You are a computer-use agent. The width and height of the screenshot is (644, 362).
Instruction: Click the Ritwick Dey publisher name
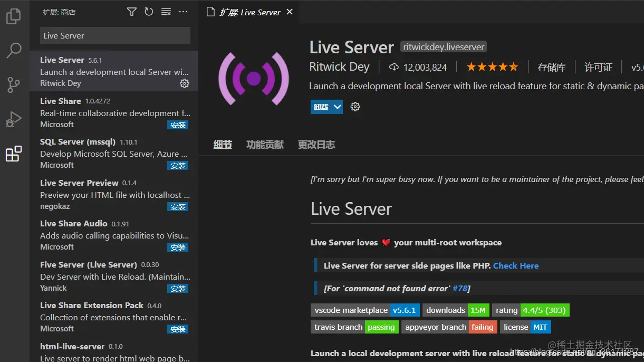point(339,67)
